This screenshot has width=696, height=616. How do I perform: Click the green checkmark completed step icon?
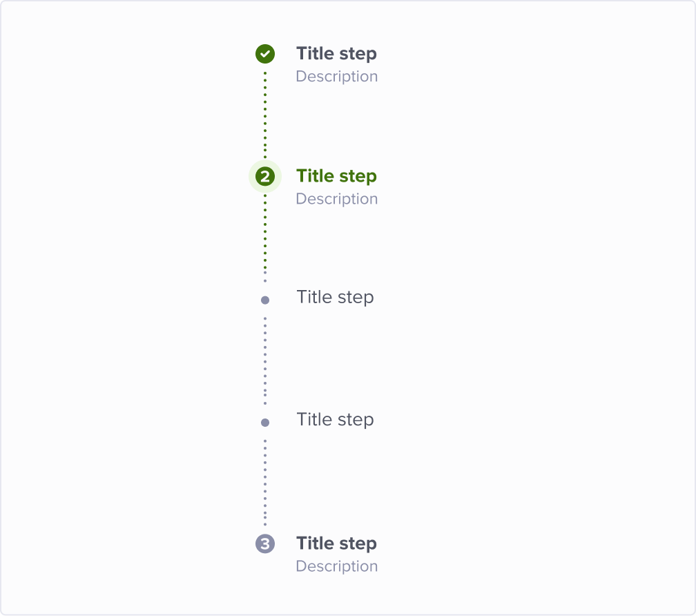click(x=265, y=54)
